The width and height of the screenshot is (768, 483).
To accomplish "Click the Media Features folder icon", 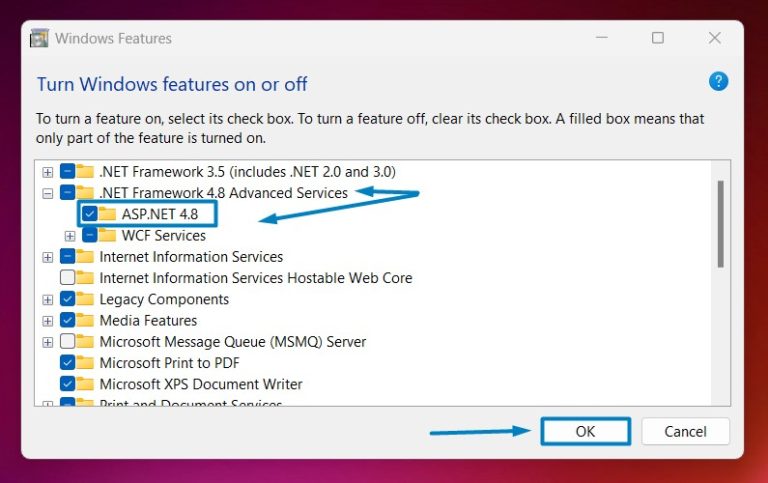I will pos(85,320).
